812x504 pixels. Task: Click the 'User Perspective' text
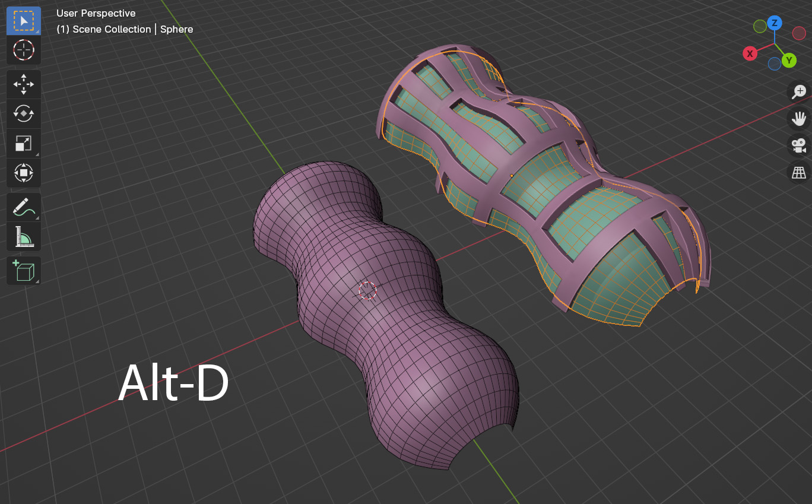(96, 13)
